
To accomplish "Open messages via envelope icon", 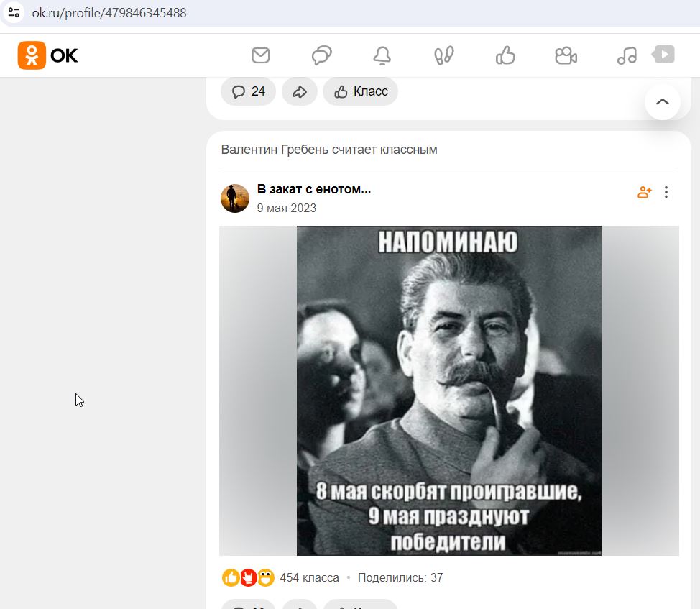I will (x=261, y=55).
